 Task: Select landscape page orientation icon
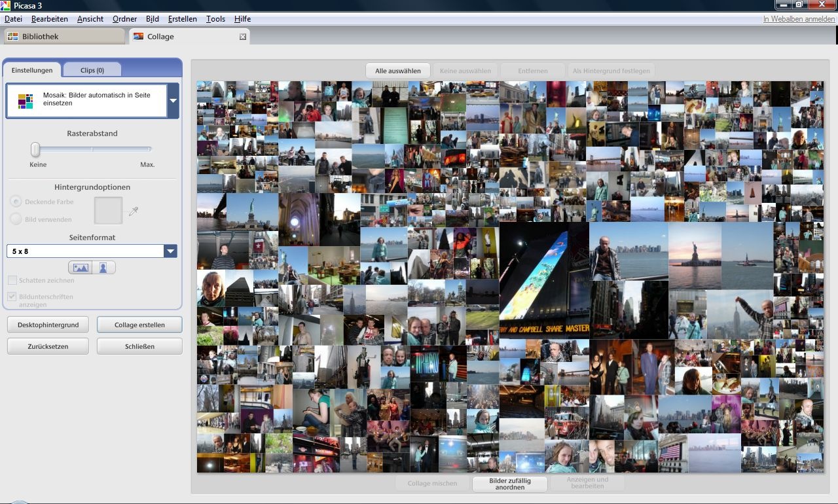[81, 268]
